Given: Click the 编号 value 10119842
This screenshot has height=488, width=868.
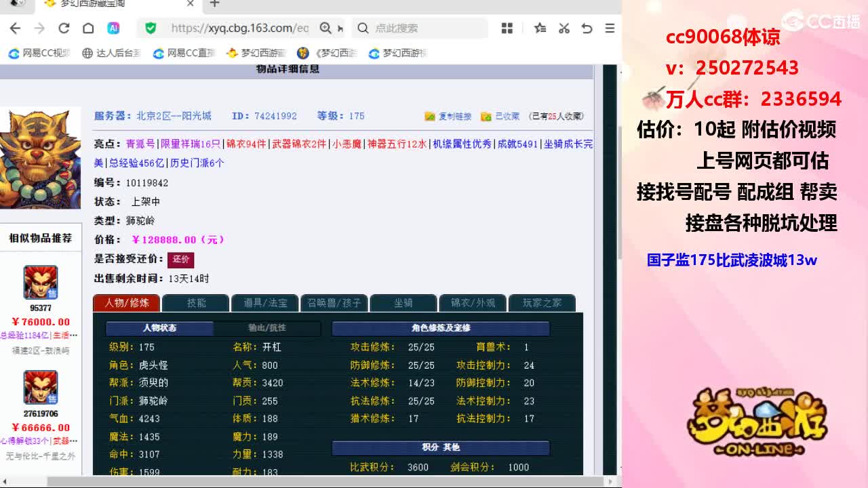Looking at the screenshot, I should coord(146,183).
